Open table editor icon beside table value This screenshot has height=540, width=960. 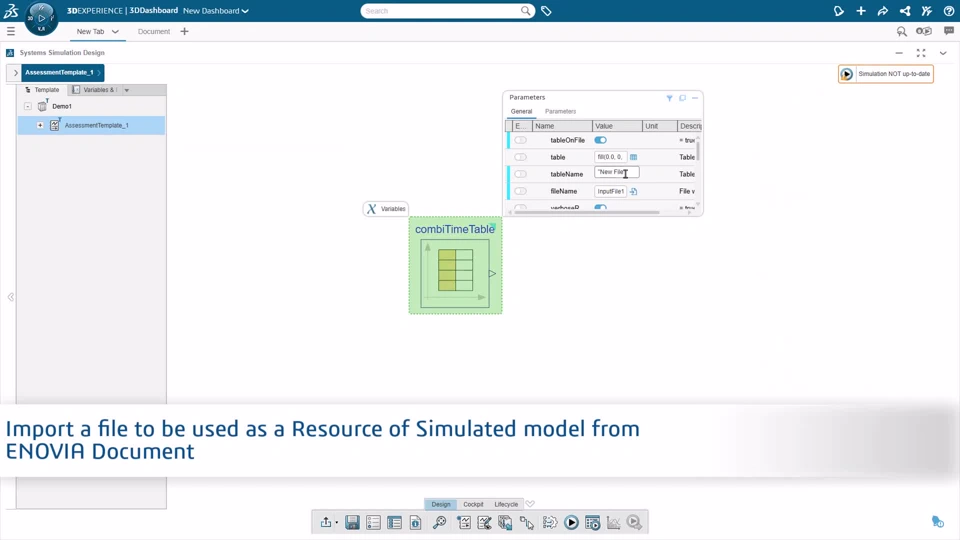pyautogui.click(x=634, y=157)
